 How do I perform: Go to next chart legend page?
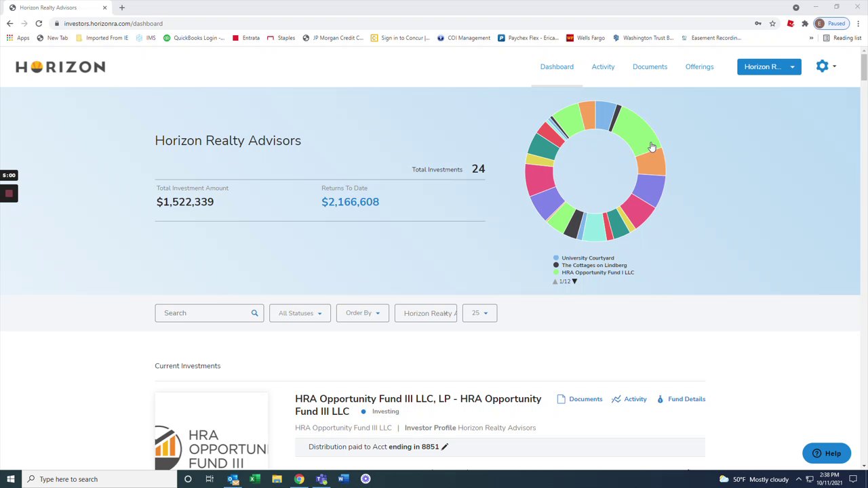tap(574, 281)
